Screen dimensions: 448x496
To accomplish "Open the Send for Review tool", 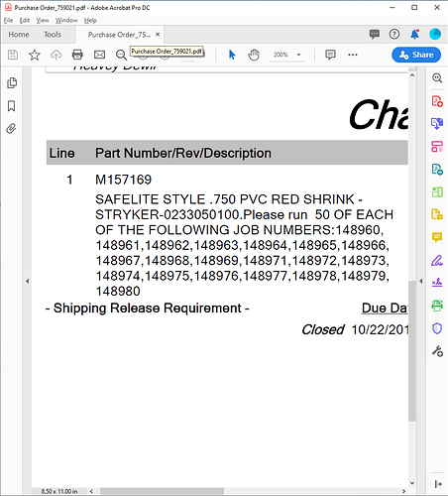I will pos(437,214).
